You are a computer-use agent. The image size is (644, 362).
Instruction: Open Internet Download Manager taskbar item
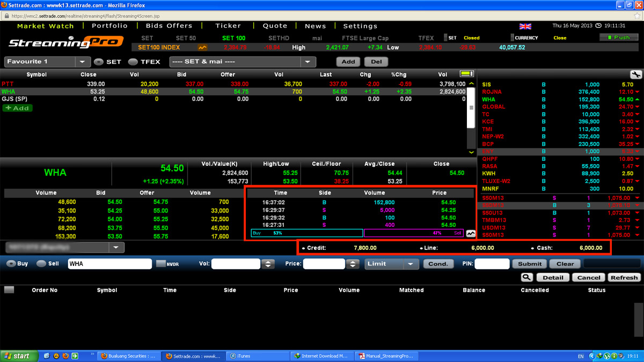(322, 356)
